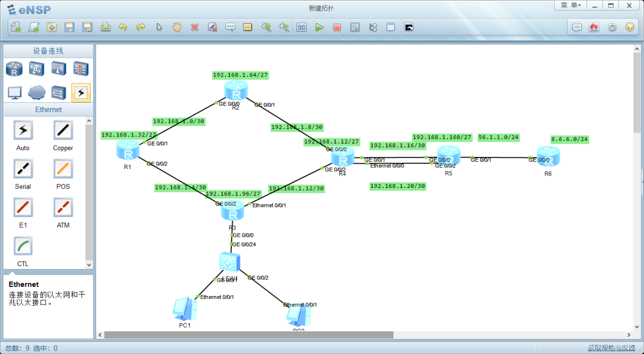This screenshot has width=644, height=354.
Task: Select router R2 on the canvas
Action: 236,90
